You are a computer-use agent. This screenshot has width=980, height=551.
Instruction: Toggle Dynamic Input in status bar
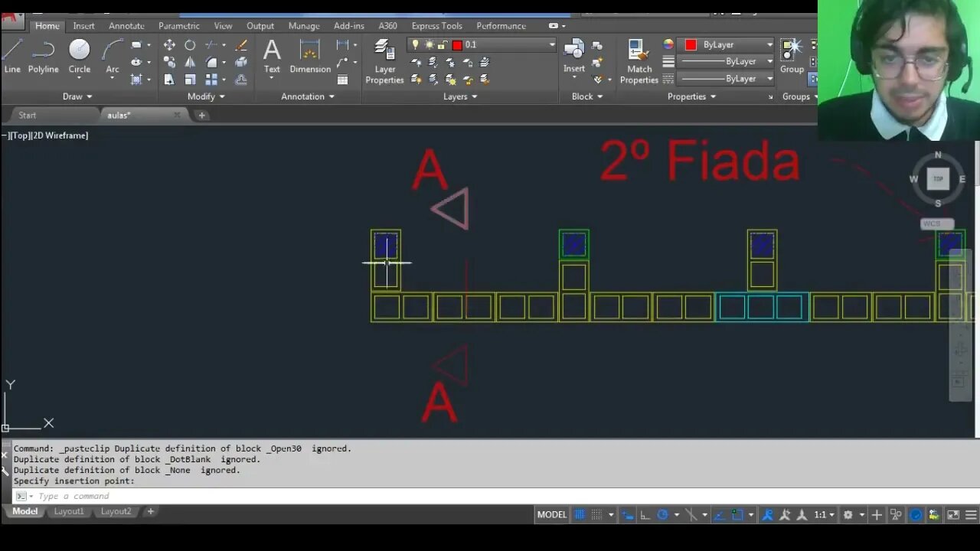pos(627,515)
